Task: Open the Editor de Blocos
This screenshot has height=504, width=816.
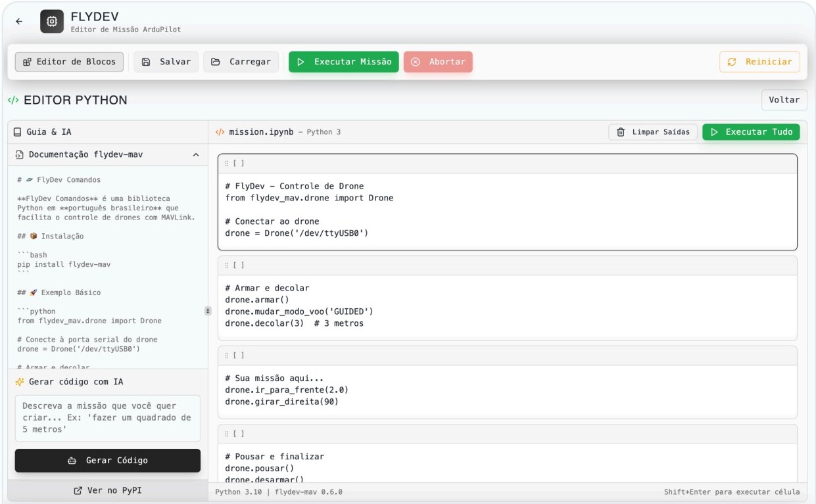Action: point(70,62)
